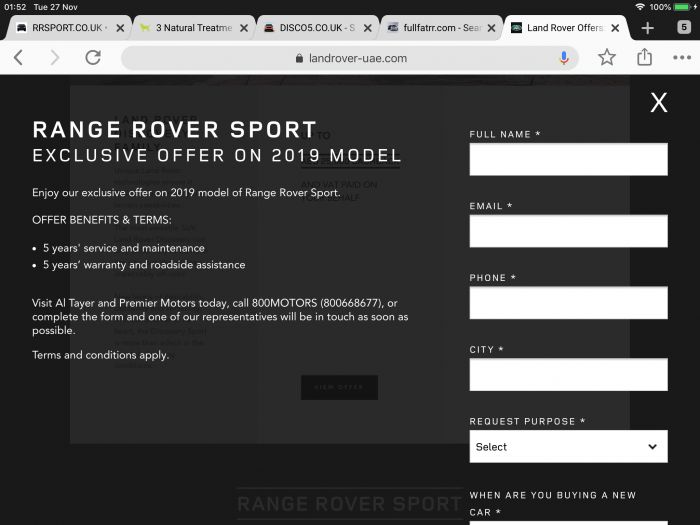The height and width of the screenshot is (525, 700).
Task: Tap the voice search microphone icon
Action: pyautogui.click(x=564, y=58)
